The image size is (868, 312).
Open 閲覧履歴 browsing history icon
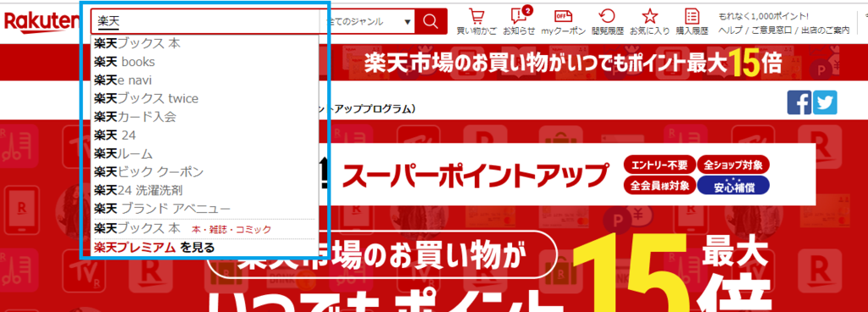pyautogui.click(x=607, y=22)
